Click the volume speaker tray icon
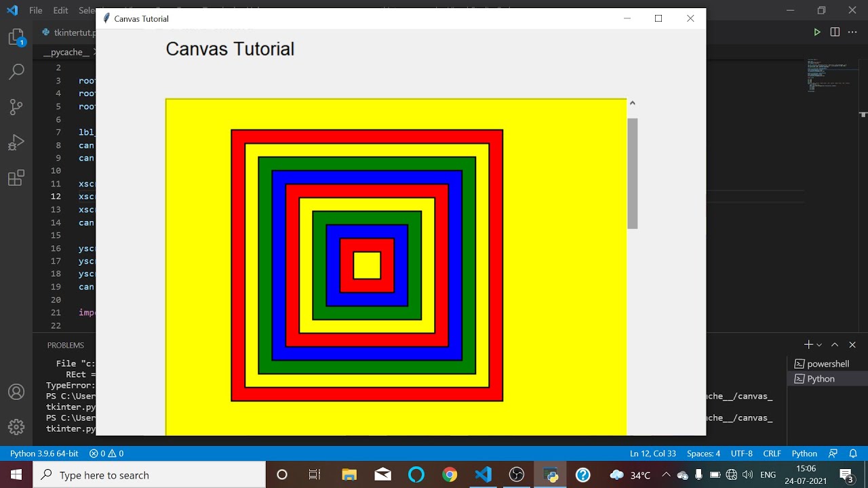Viewport: 868px width, 488px height. [x=747, y=474]
